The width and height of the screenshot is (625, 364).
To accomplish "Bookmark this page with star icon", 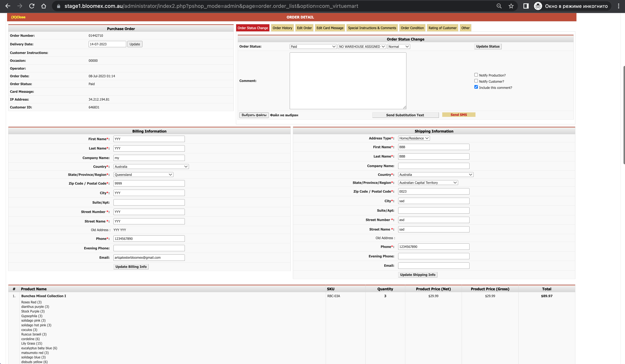I will point(511,6).
